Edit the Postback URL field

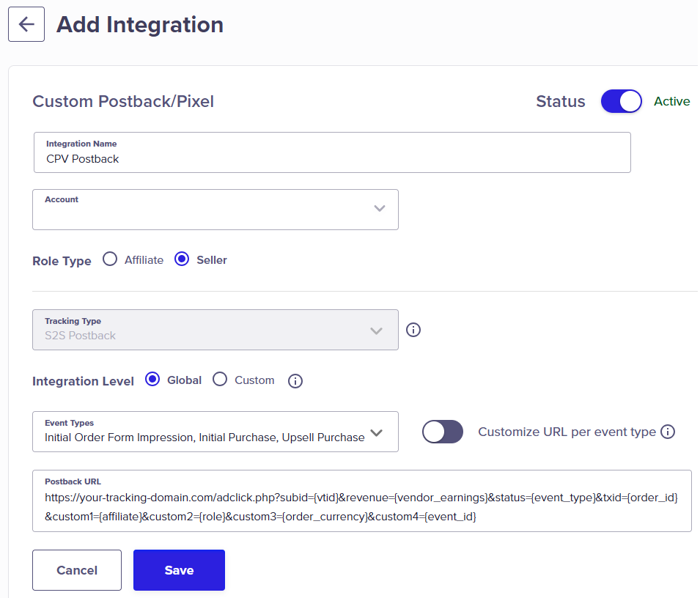[361, 501]
